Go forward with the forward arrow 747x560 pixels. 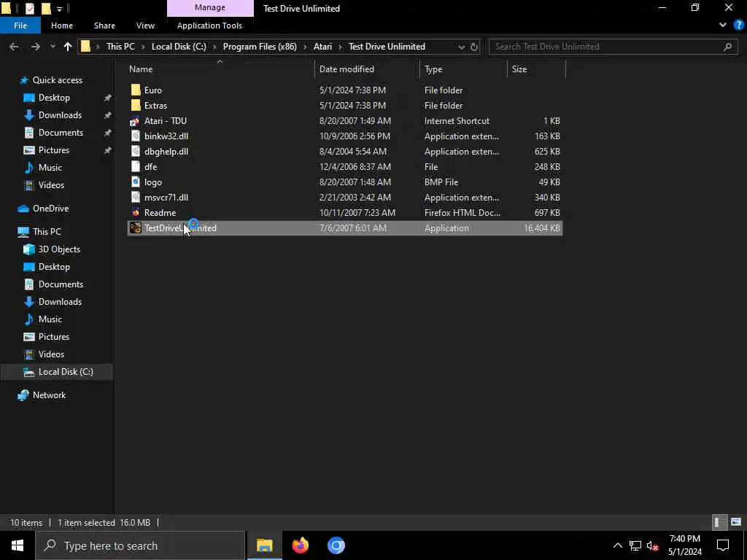pyautogui.click(x=35, y=47)
